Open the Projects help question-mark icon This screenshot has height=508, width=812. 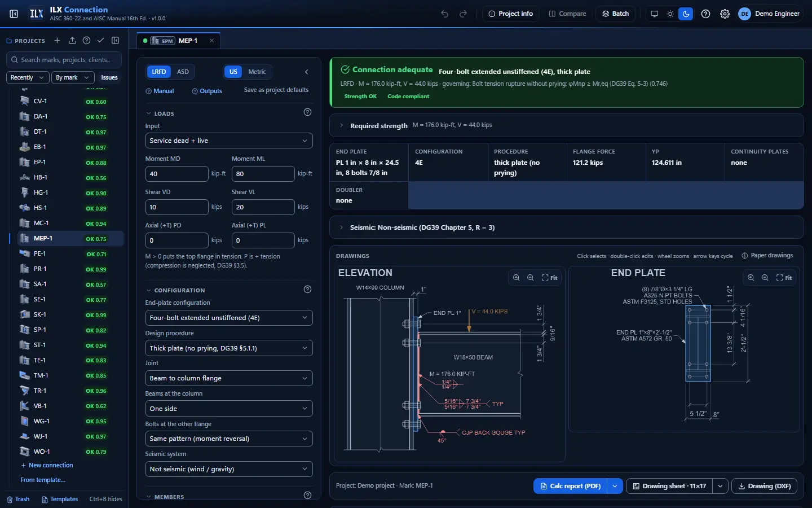(86, 41)
